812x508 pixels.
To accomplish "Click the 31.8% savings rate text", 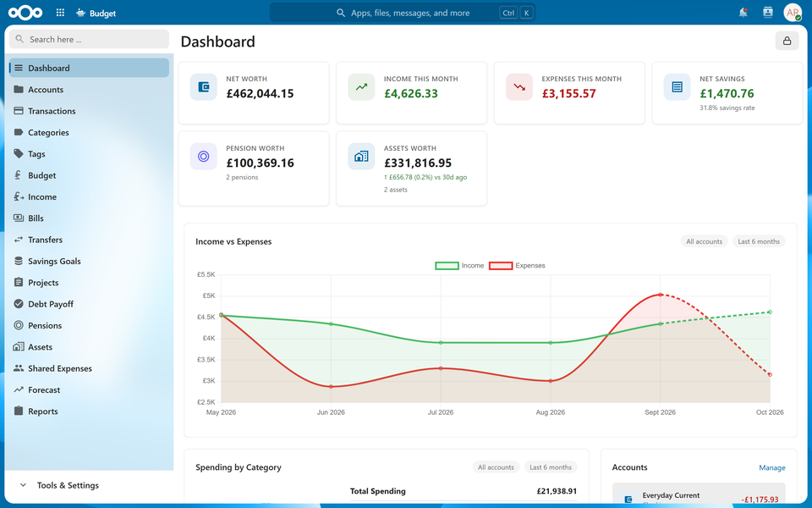I will point(727,108).
